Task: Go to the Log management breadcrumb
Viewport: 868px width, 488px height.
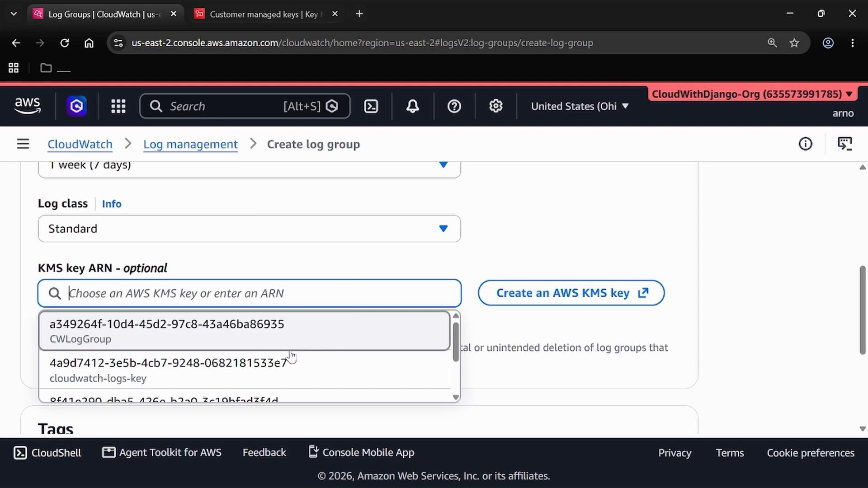Action: coord(190,144)
